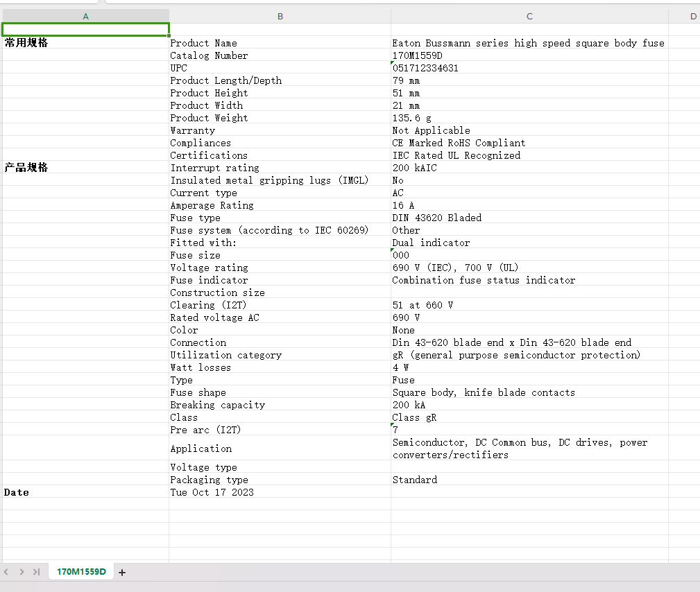Select fuse size '000' cell

click(529, 255)
